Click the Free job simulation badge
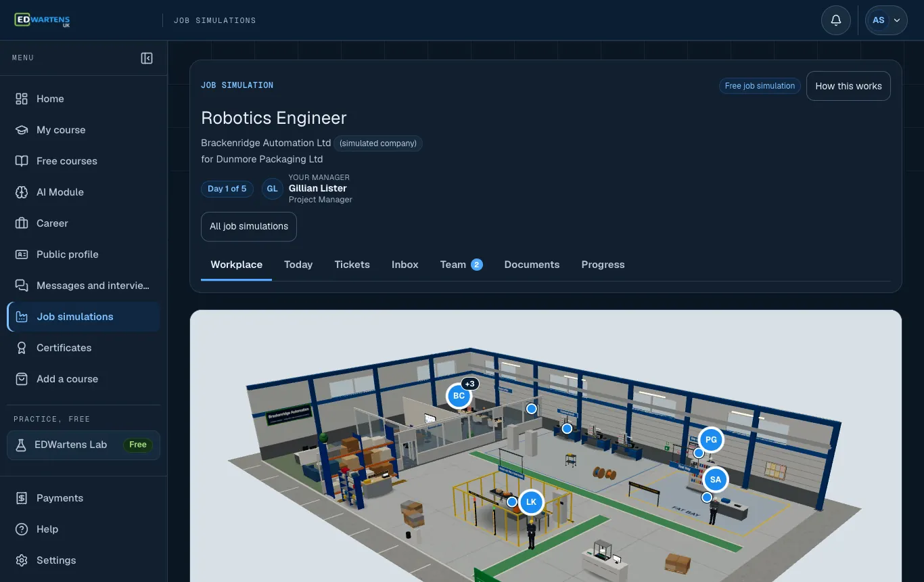 pos(760,86)
